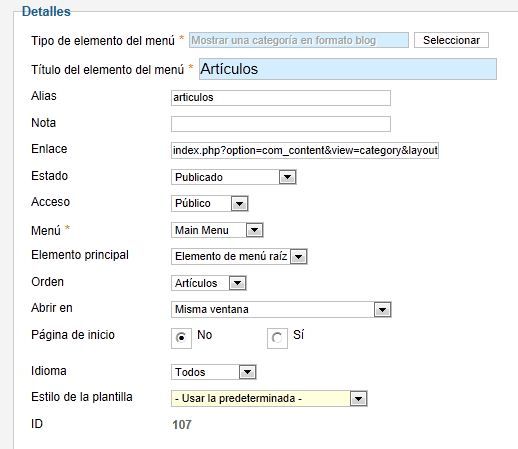Focus the Alias text field

tap(281, 98)
